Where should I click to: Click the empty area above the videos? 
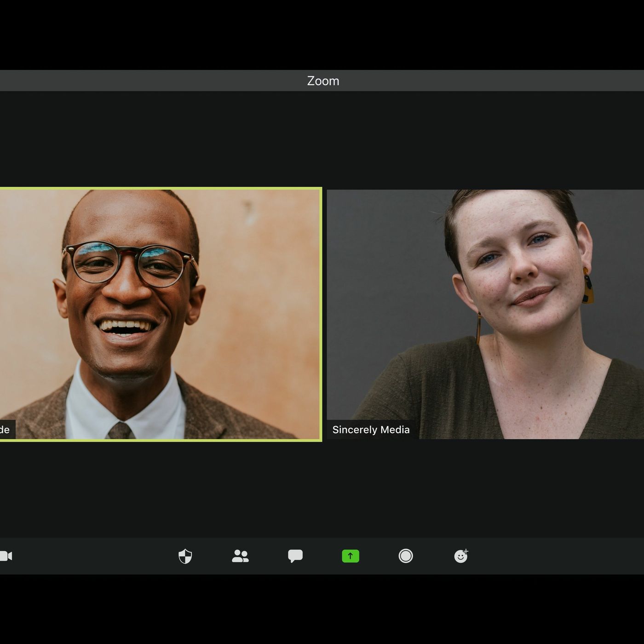tap(322, 138)
